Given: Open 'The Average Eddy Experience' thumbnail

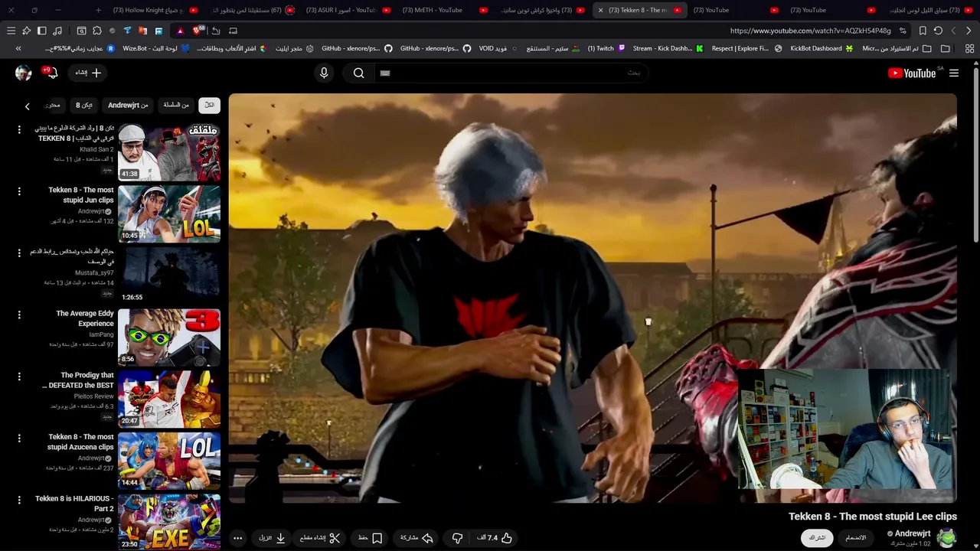Looking at the screenshot, I should [x=169, y=337].
